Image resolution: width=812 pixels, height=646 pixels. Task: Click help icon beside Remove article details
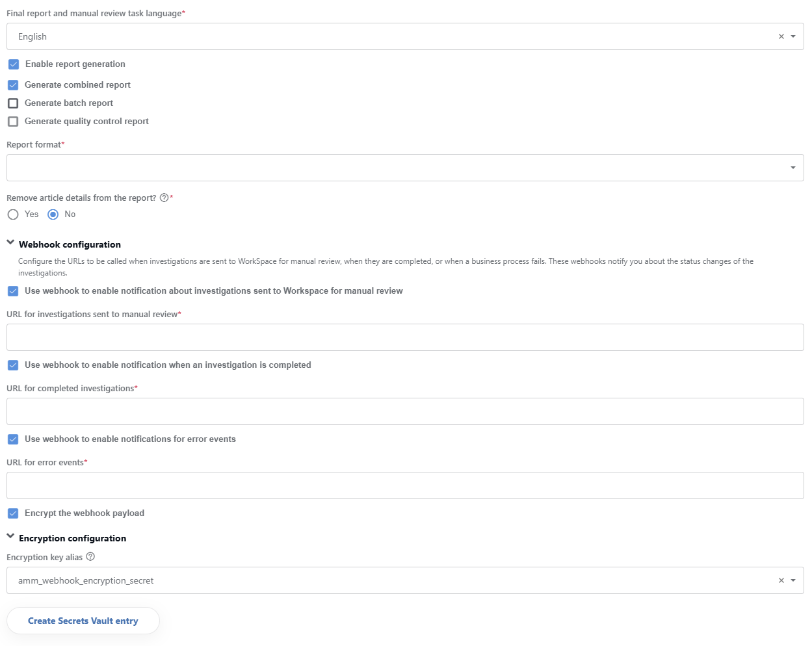click(x=164, y=198)
